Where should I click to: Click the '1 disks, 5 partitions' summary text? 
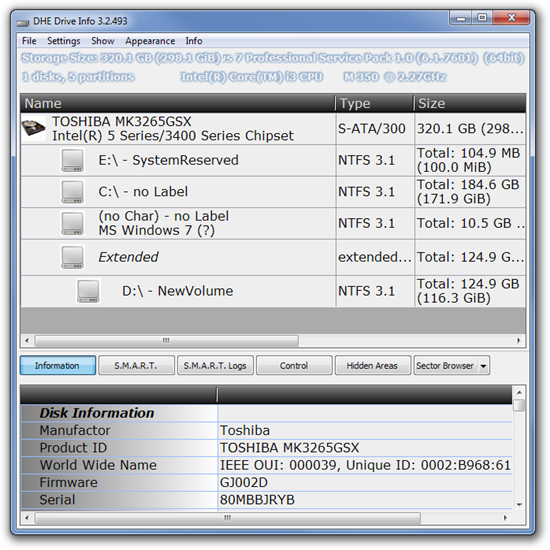[x=78, y=77]
